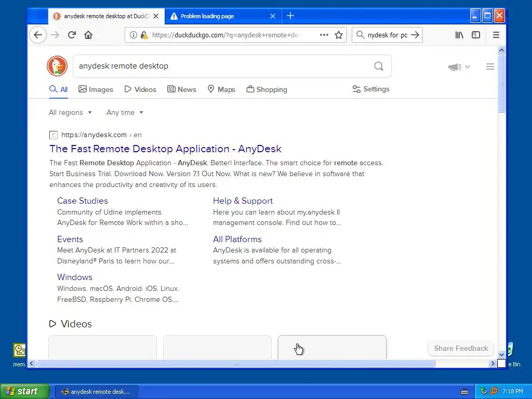
Task: Click the horizontal scrollbar thumb
Action: [x=235, y=363]
